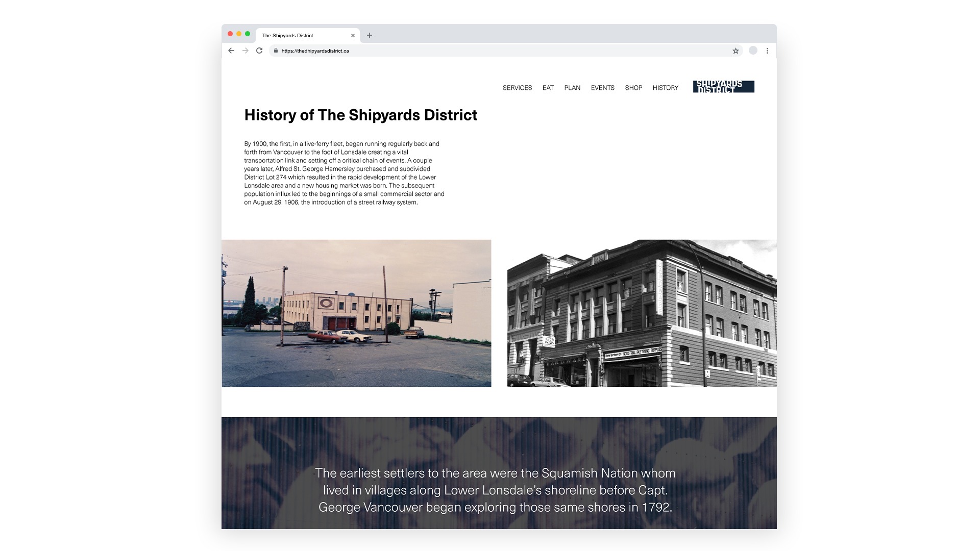Select HISTORY in the site navigation
Image resolution: width=980 pixels, height=551 pixels.
(x=665, y=88)
